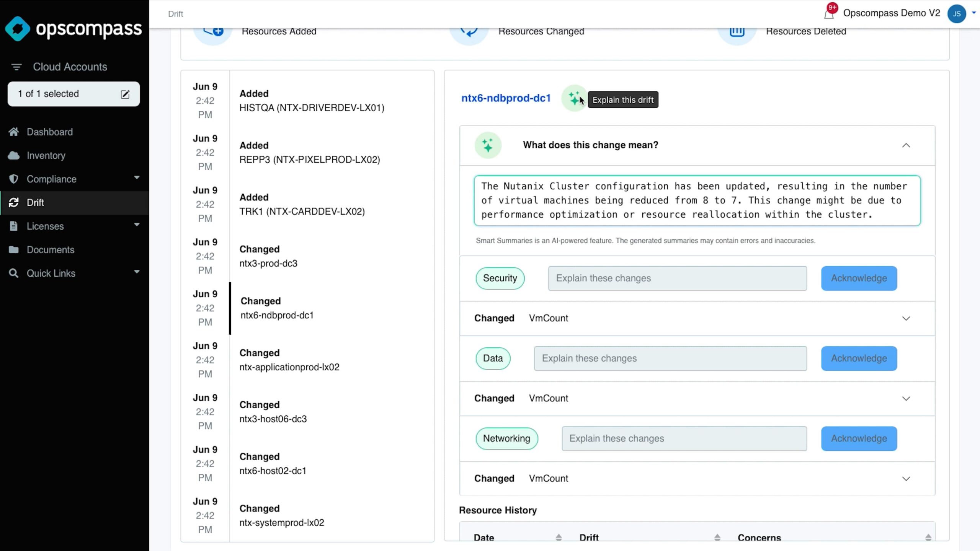
Task: Open Dashboard from the sidebar
Action: click(49, 132)
